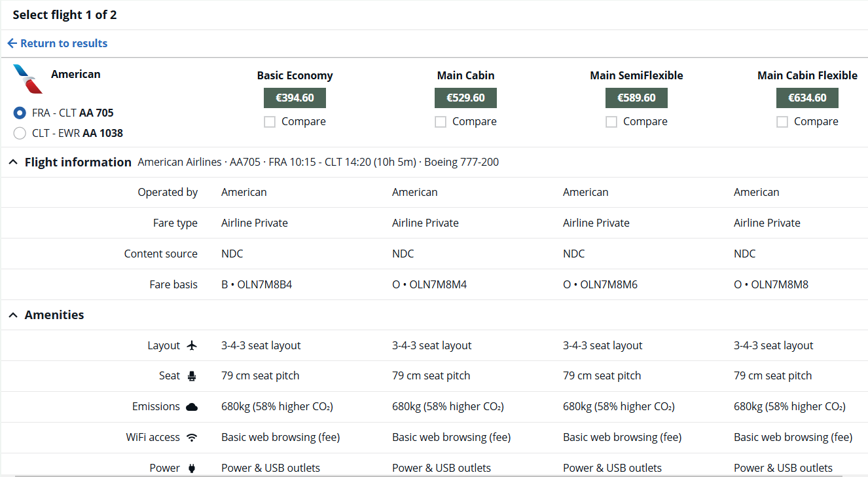The height and width of the screenshot is (477, 868).
Task: Select the FRA - CLT AA 705 segment
Action: click(x=20, y=113)
